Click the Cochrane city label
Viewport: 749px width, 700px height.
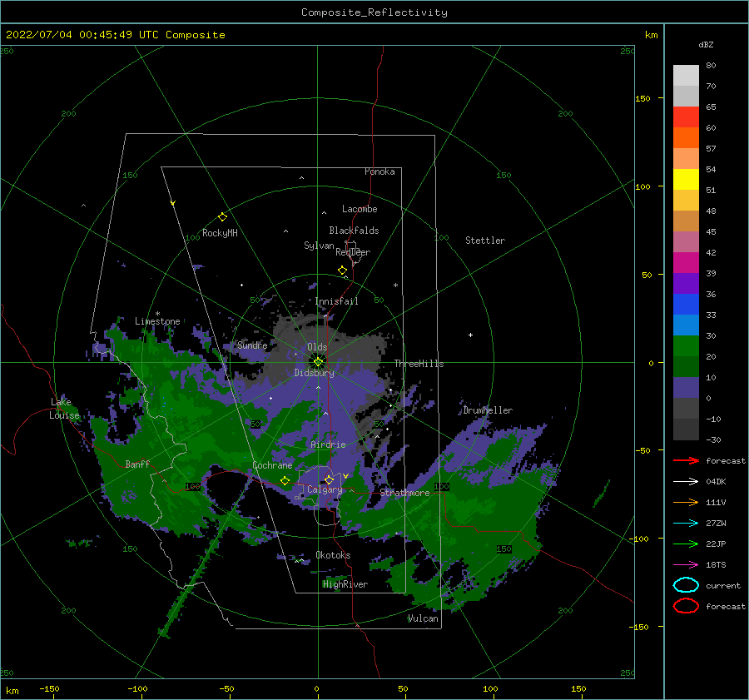272,465
